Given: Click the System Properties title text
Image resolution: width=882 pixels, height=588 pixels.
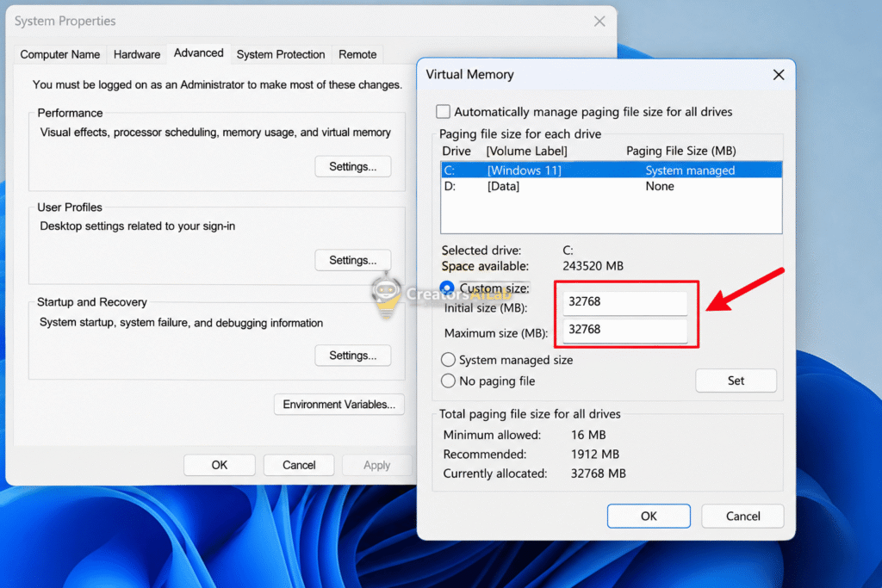Looking at the screenshot, I should pos(65,22).
